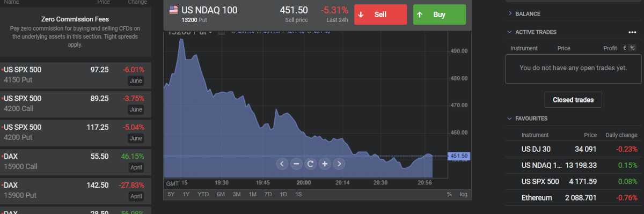Pan chart left with back arrow
Image resolution: width=644 pixels, height=214 pixels.
(283, 164)
